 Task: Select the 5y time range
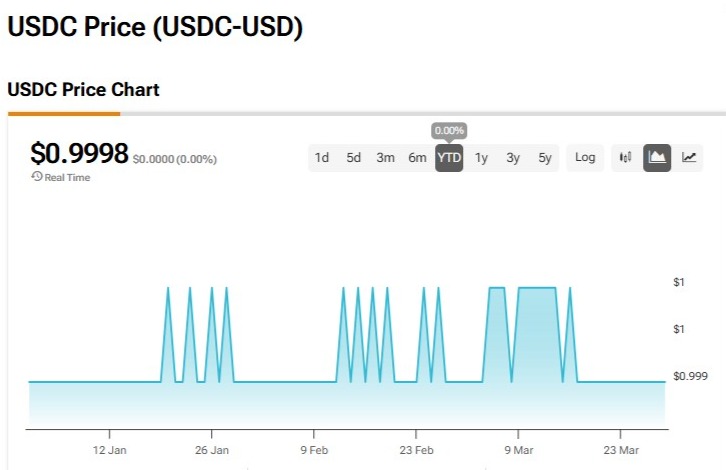(x=544, y=158)
